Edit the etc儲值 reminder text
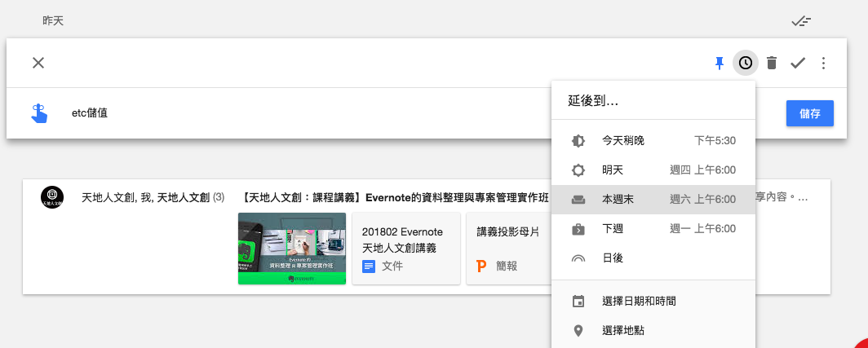The width and height of the screenshot is (868, 348). 90,113
